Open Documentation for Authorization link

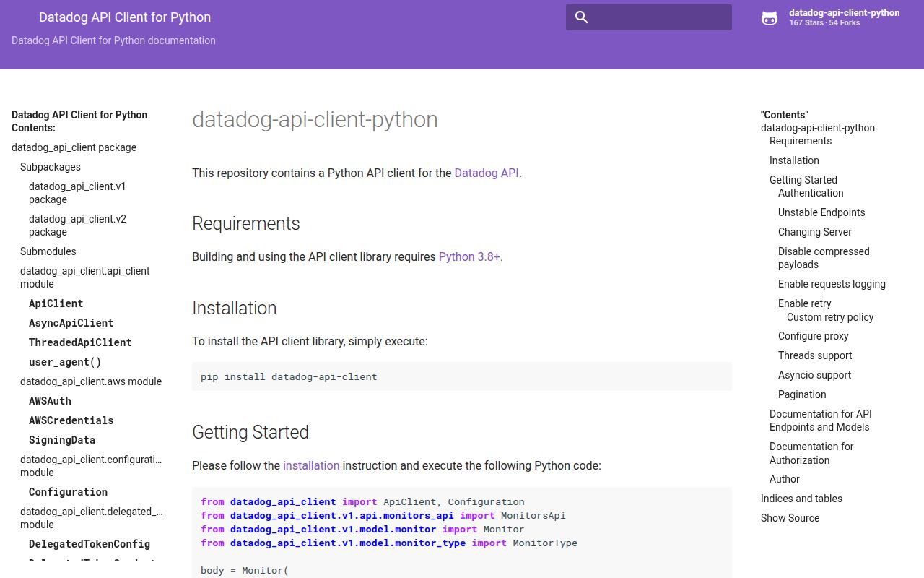click(811, 453)
